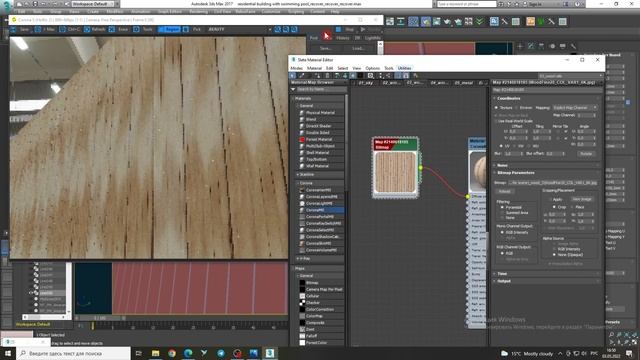Click the Pick button in the frame buffer
Screen dimensions: 640x360
pyautogui.click(x=193, y=29)
